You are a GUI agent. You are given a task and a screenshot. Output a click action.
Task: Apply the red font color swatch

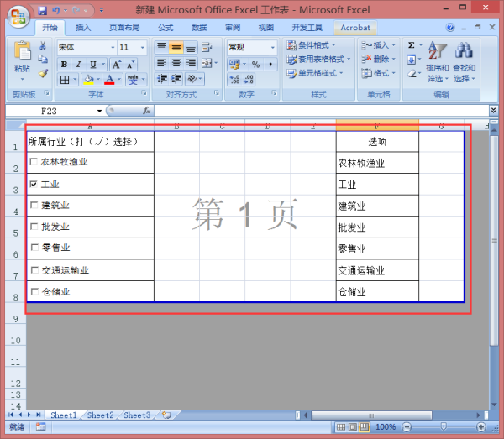[109, 79]
